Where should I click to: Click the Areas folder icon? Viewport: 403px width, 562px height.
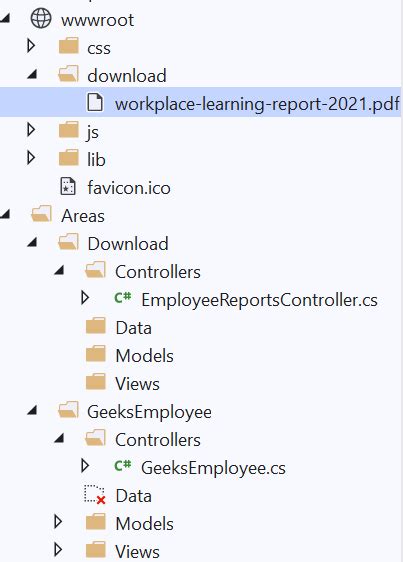pyautogui.click(x=41, y=214)
